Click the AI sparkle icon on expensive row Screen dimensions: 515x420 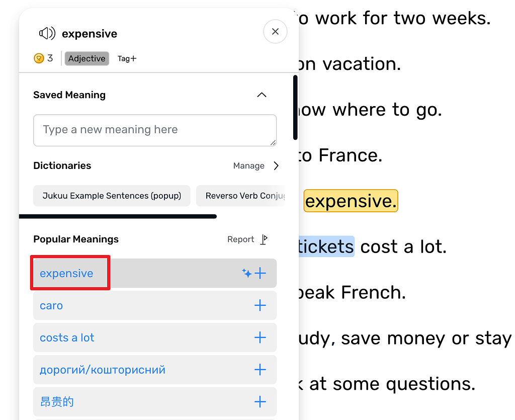point(246,273)
